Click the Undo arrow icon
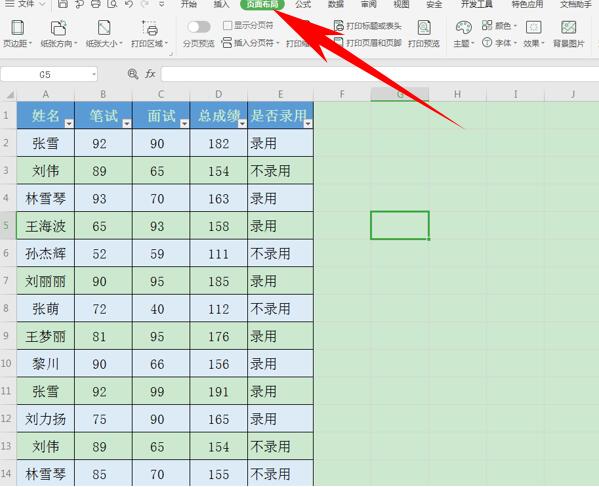 (129, 4)
